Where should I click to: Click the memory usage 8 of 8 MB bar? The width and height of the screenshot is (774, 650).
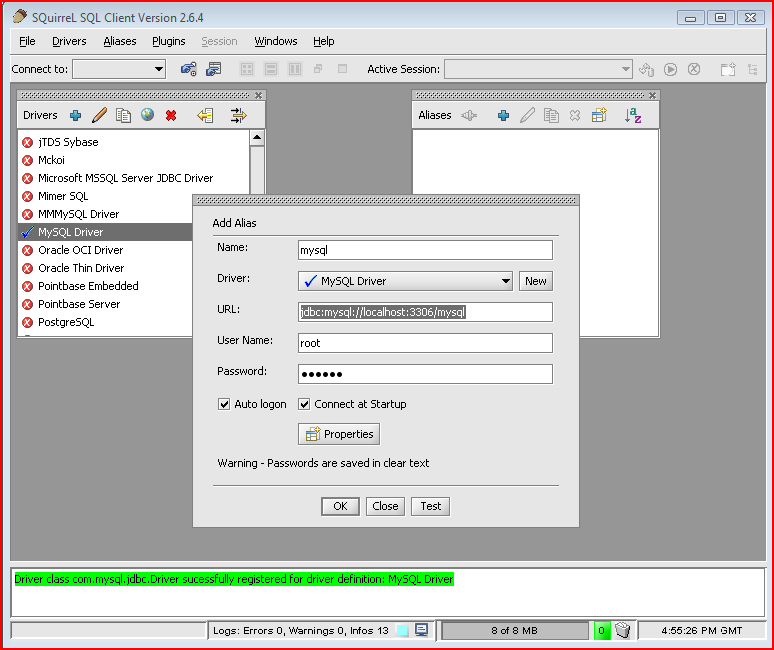pyautogui.click(x=515, y=630)
